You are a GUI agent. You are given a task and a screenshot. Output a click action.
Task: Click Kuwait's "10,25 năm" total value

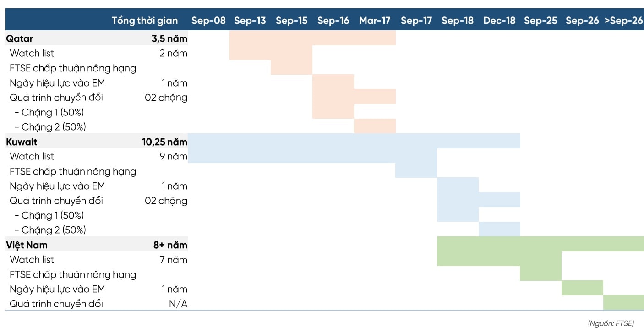[x=164, y=142]
